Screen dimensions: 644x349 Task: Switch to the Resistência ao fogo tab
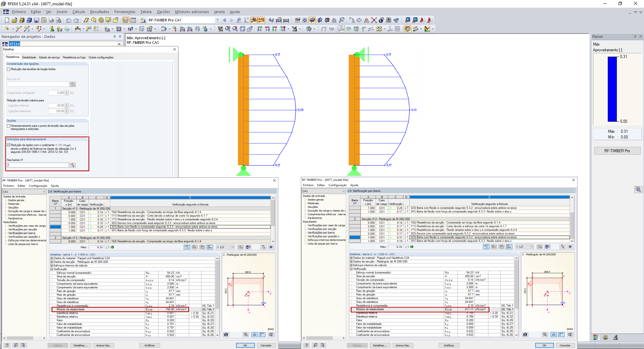[x=74, y=57]
